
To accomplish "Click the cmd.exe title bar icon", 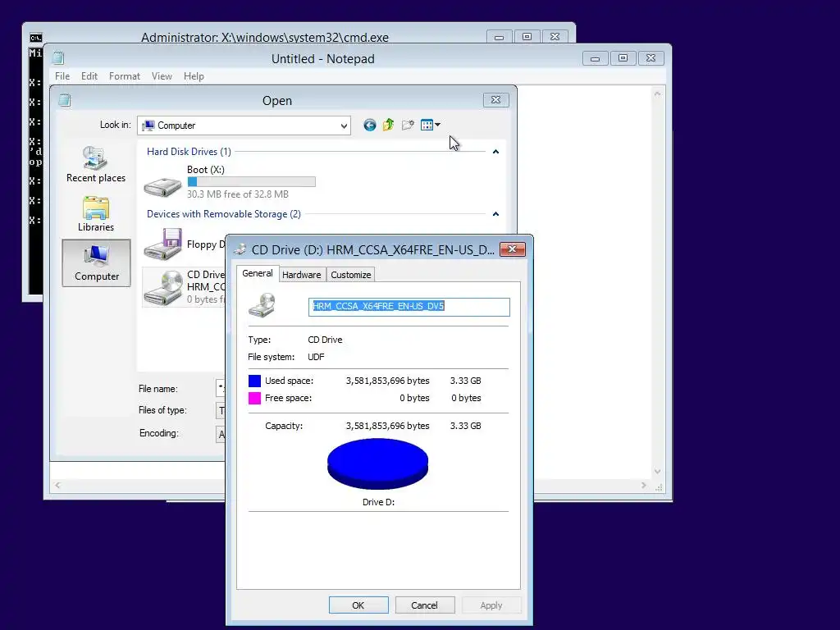I will tap(36, 38).
